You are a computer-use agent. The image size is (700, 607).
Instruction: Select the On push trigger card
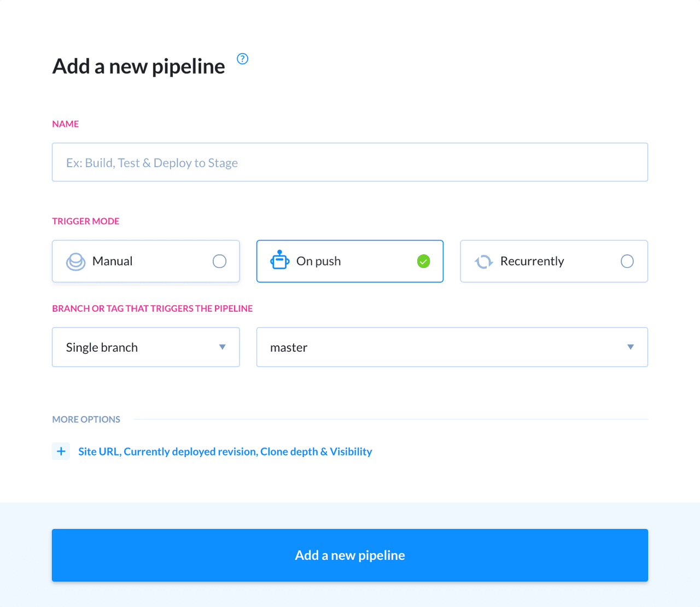[x=349, y=261]
